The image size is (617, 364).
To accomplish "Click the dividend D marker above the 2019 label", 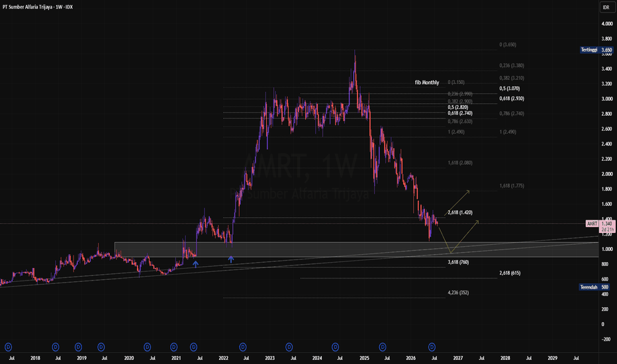I will coord(78,347).
